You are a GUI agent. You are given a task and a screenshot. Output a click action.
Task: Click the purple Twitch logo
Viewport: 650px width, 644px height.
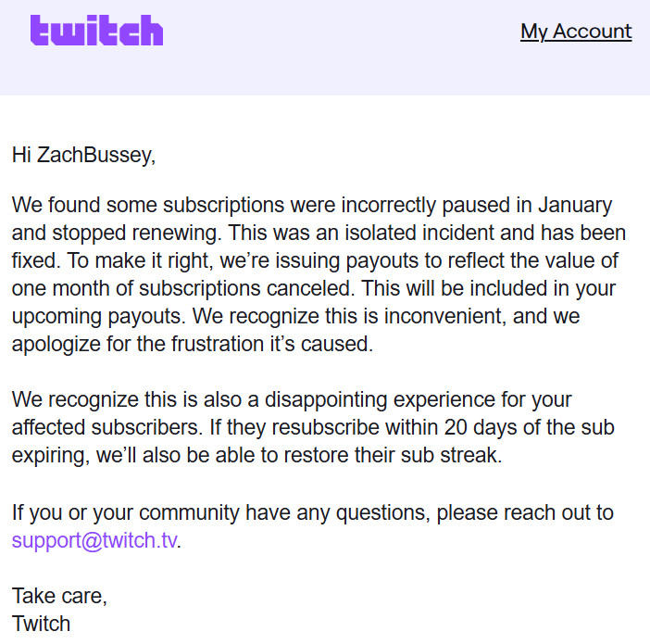96,31
